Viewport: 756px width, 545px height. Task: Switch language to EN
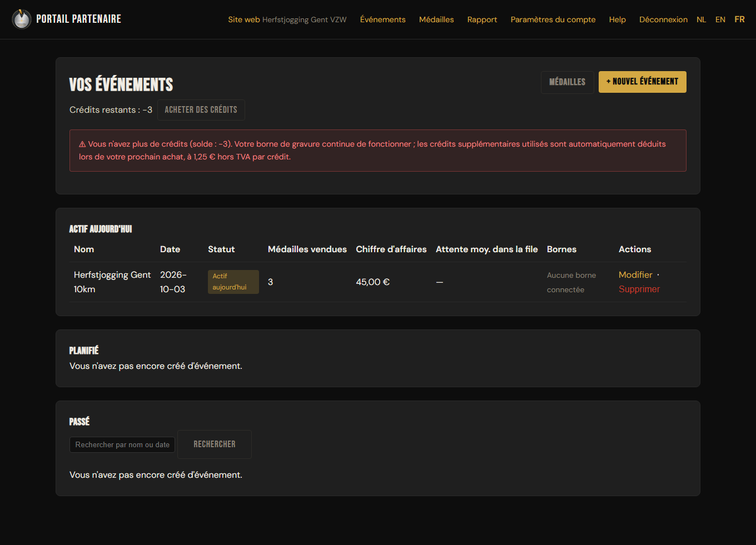point(720,19)
